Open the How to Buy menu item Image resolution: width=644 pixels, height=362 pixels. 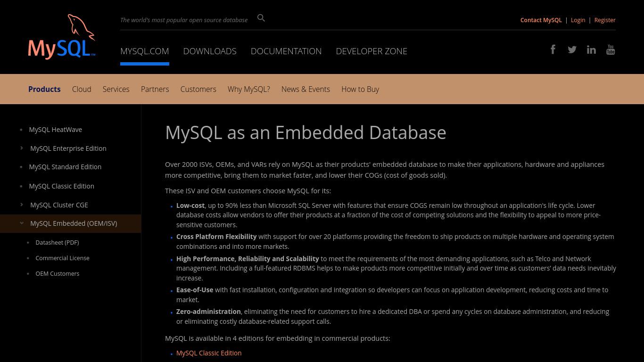pos(360,89)
